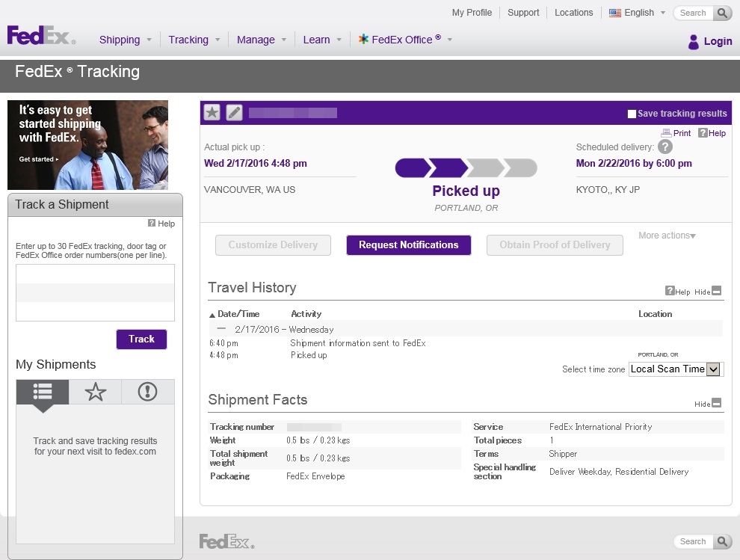Check Save tracking results box
Viewport: 740px width, 560px height.
tap(632, 114)
